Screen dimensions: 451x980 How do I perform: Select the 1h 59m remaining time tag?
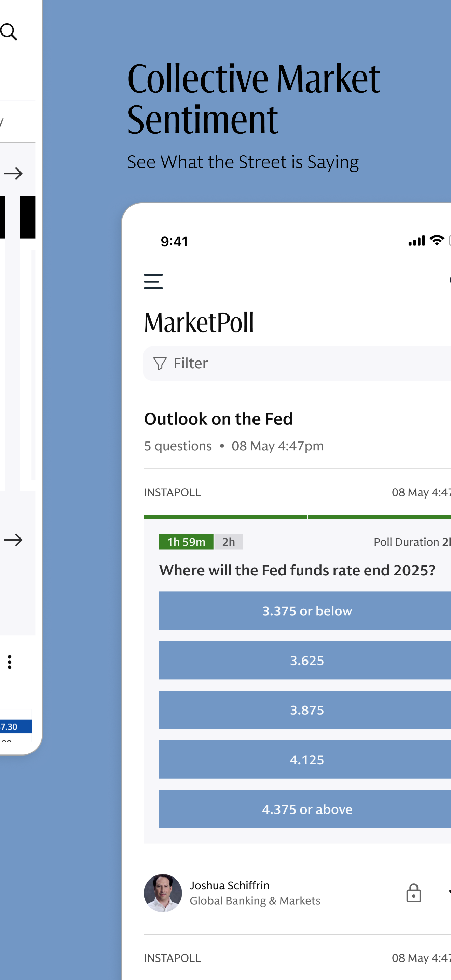[186, 542]
